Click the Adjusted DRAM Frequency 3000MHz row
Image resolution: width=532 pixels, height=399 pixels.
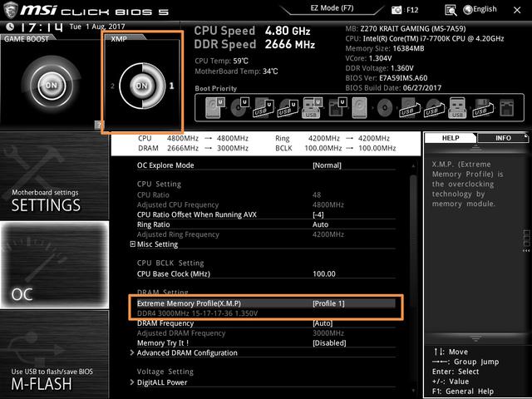tap(266, 333)
